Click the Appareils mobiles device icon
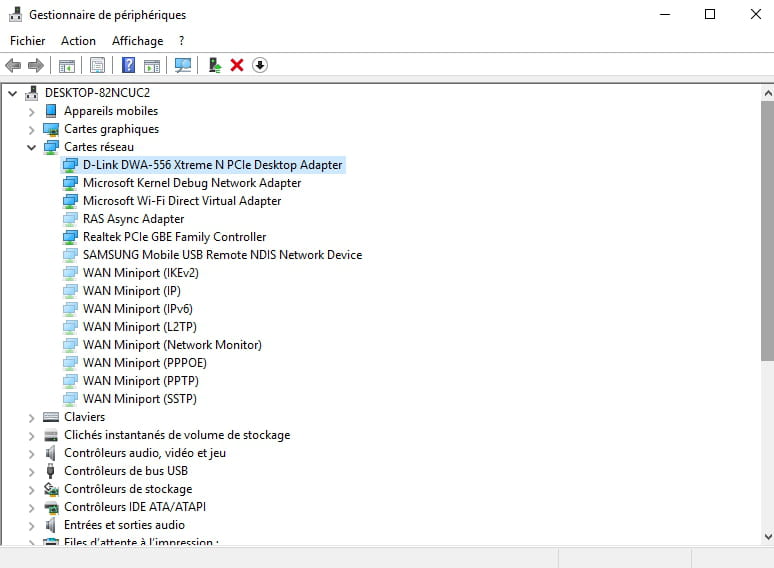The image size is (774, 568). (51, 111)
